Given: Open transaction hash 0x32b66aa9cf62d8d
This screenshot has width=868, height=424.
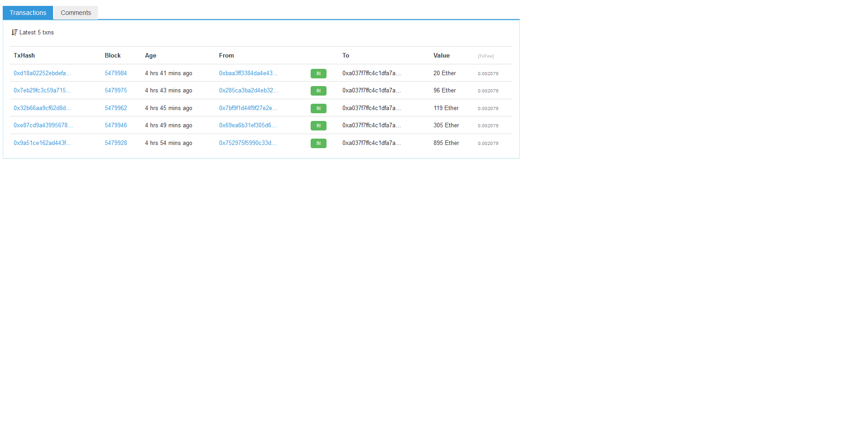Looking at the screenshot, I should pos(42,108).
